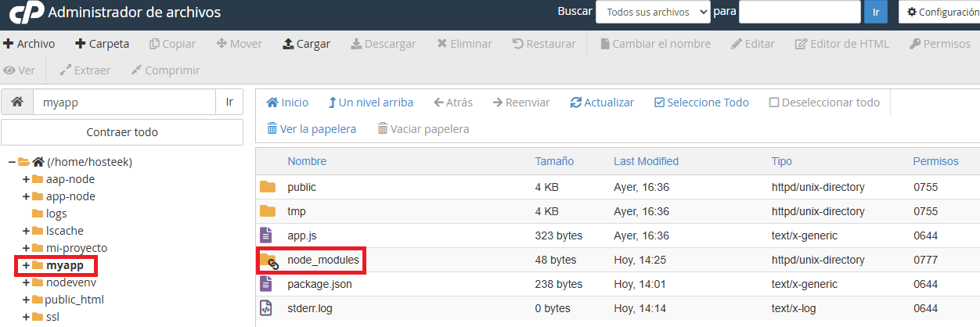This screenshot has width=980, height=327.
Task: Open the Editor de HTML
Action: 841,44
